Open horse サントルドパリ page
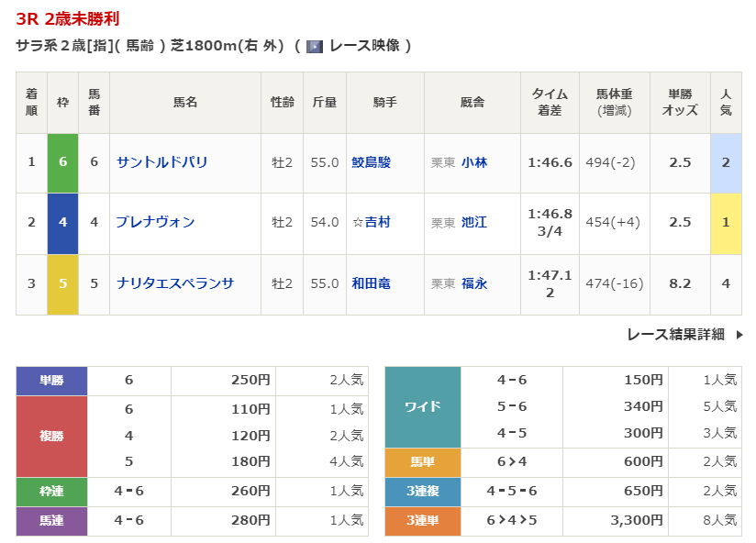The width and height of the screenshot is (756, 543). click(161, 162)
